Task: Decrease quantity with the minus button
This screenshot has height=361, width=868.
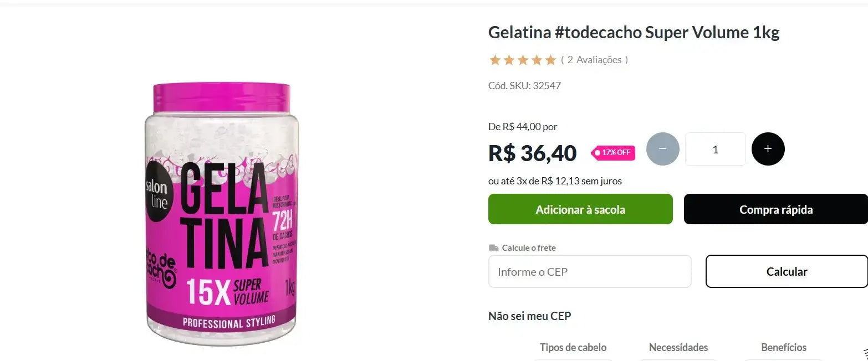Action: click(662, 149)
